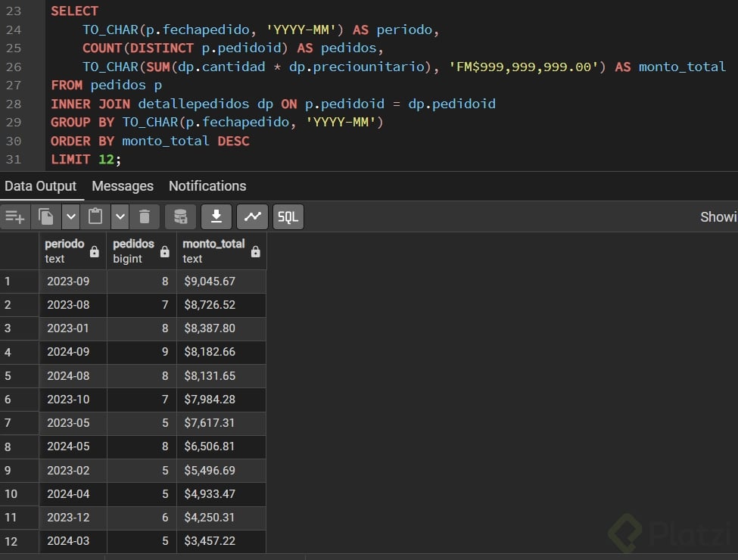Viewport: 738px width, 560px height.
Task: Click cell with periodo 2024-08
Action: pos(73,376)
